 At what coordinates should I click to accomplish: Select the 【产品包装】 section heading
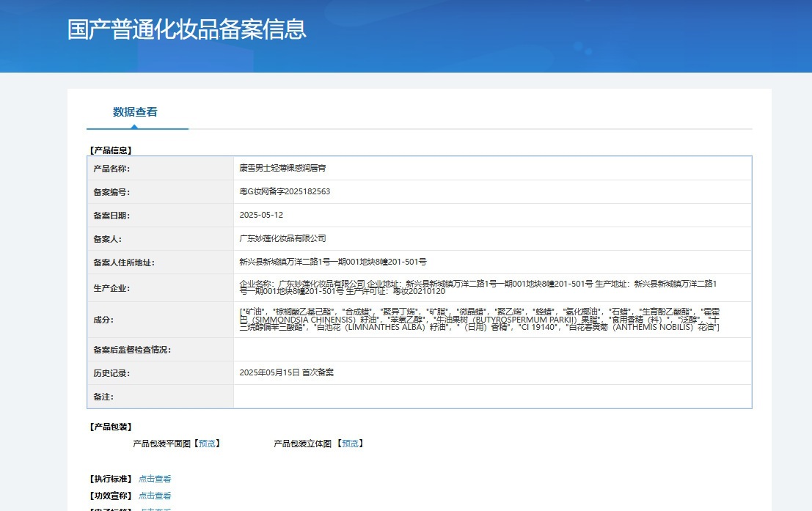[111, 427]
